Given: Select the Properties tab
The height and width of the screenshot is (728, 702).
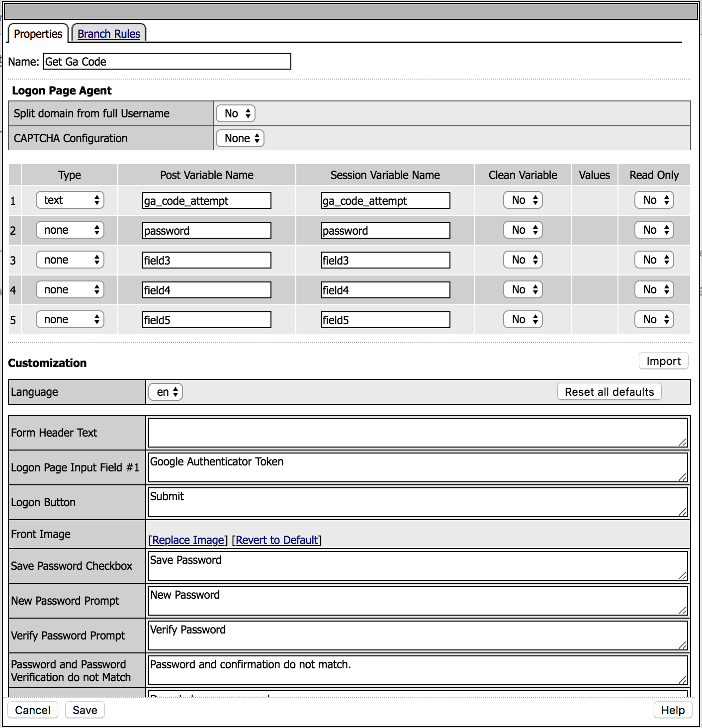Looking at the screenshot, I should [38, 34].
